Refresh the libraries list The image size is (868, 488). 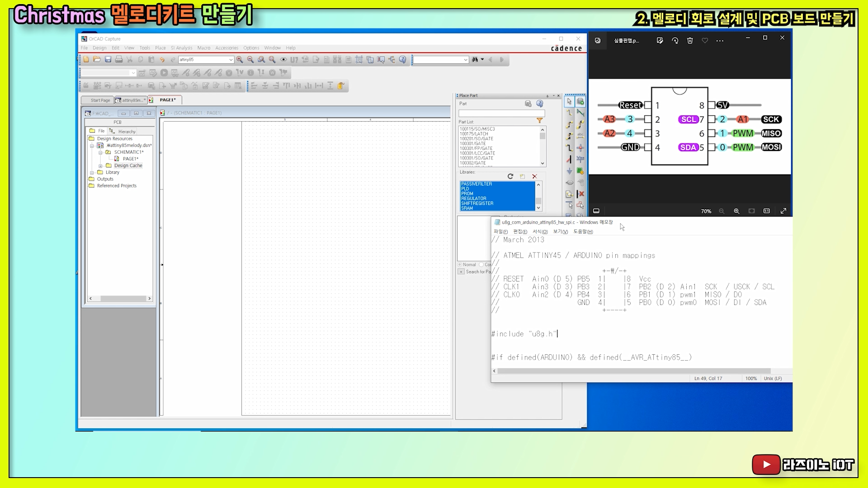(x=510, y=176)
